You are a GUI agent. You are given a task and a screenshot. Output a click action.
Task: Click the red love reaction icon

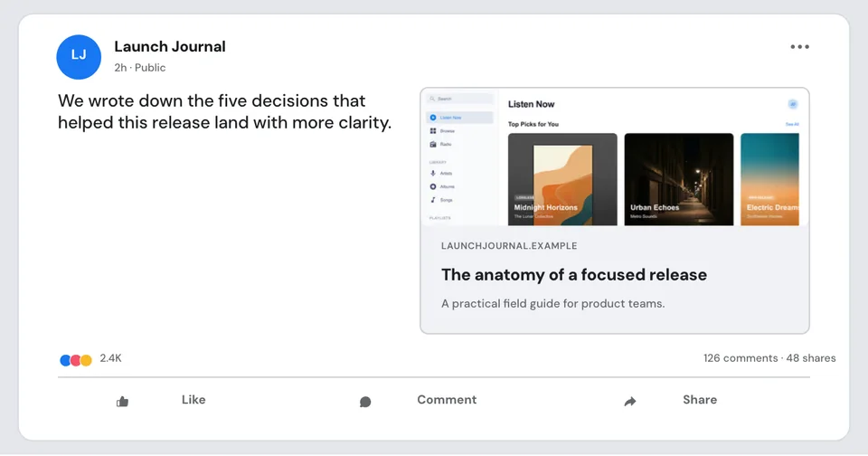[76, 361]
